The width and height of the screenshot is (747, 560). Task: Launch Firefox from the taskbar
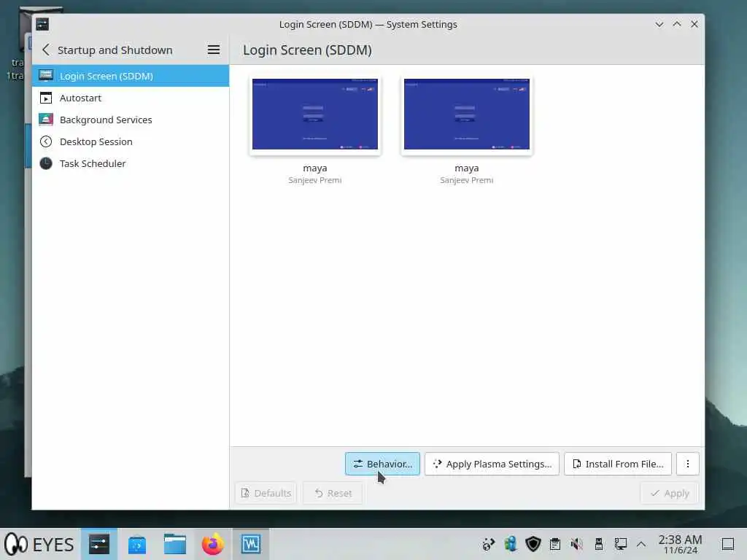click(x=212, y=544)
